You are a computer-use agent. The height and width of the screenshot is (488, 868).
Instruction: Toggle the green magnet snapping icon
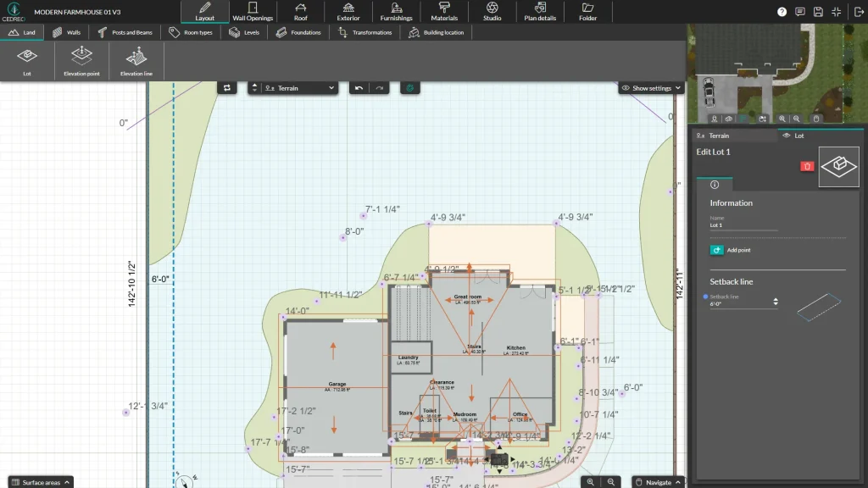409,88
